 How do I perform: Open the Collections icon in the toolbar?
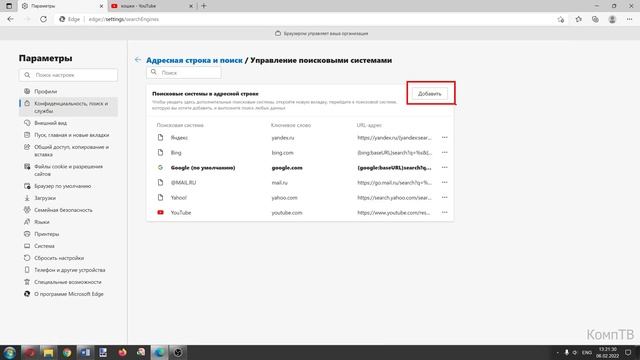tap(595, 19)
